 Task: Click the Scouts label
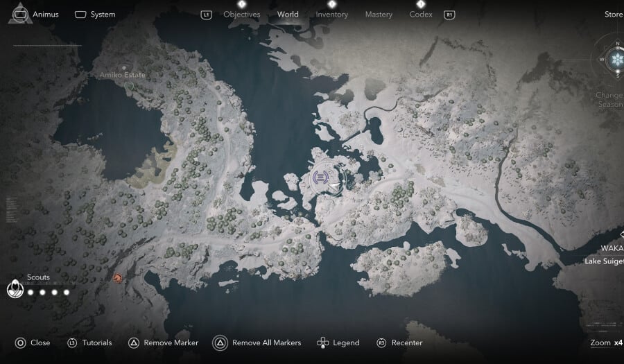tap(38, 277)
